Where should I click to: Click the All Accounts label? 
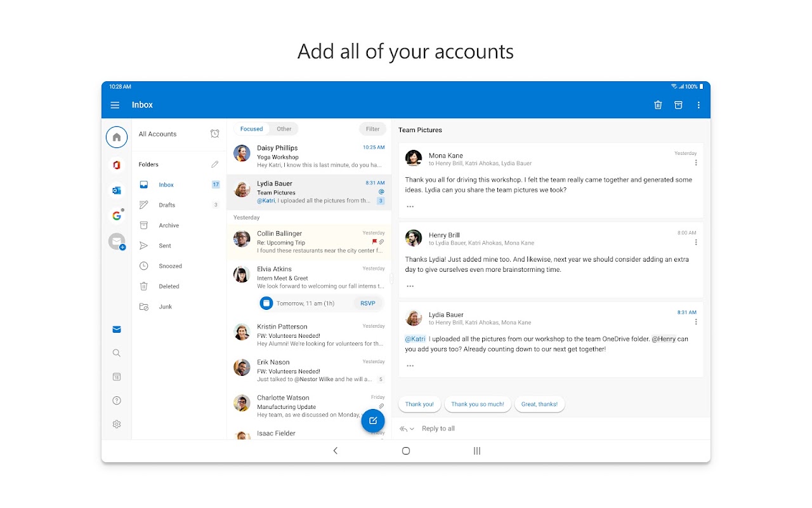[x=158, y=134]
